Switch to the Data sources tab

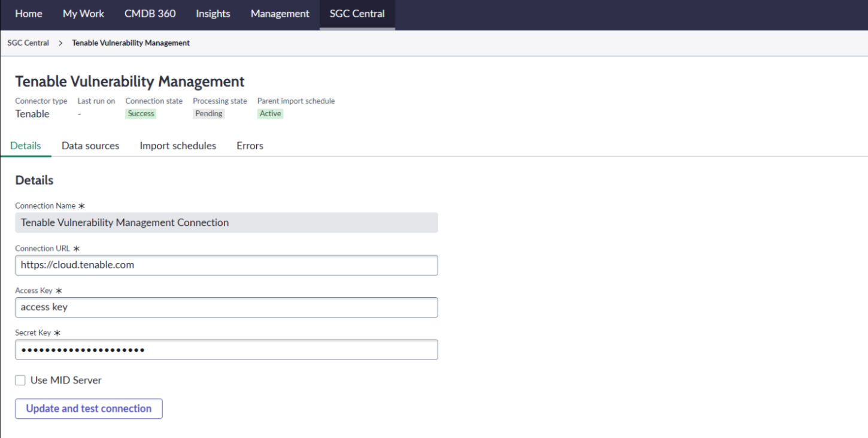click(x=90, y=146)
